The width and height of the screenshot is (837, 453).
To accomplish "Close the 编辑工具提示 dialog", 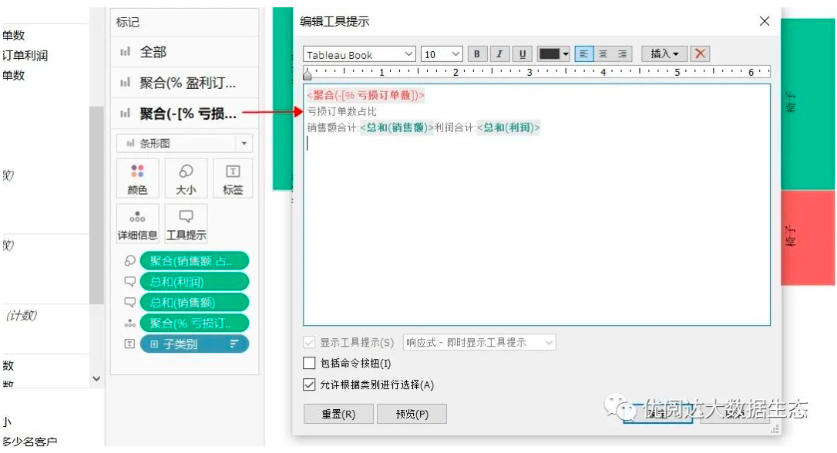I will [764, 21].
